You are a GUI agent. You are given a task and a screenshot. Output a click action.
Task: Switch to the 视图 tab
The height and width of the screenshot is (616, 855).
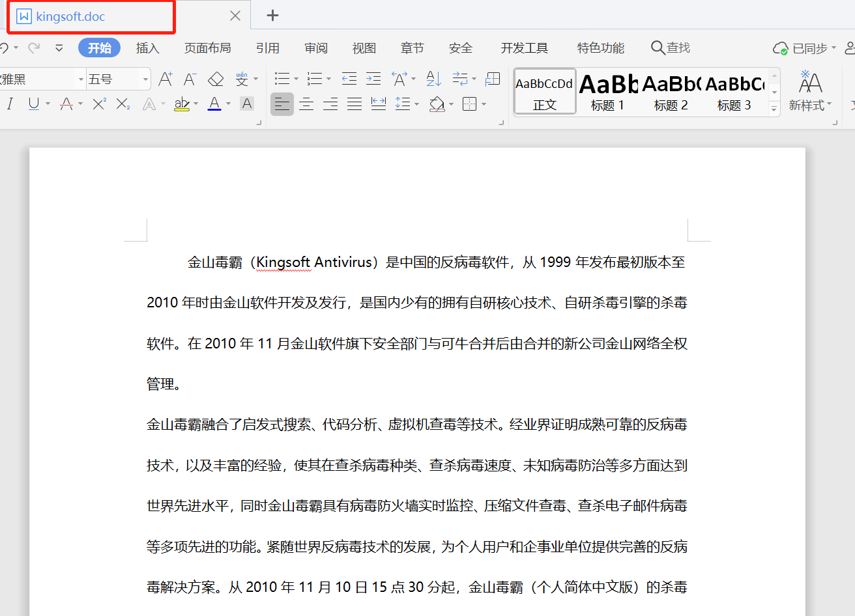point(364,48)
